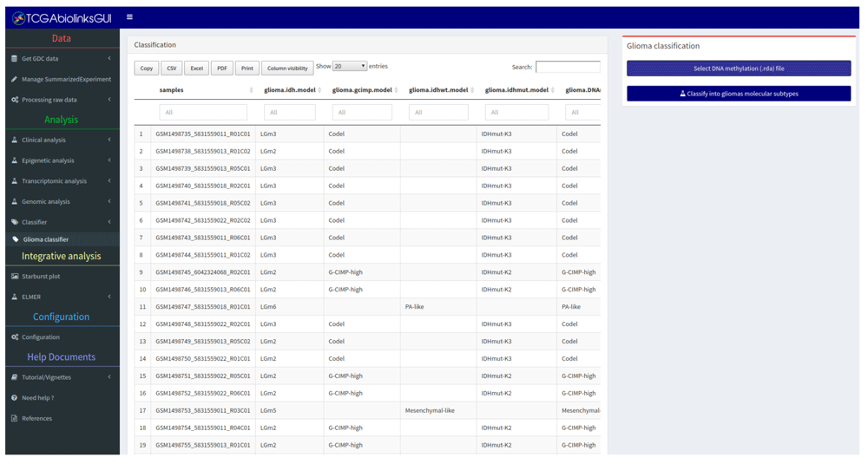The width and height of the screenshot is (868, 464).
Task: Open Glioma classifier menu item
Action: [62, 239]
